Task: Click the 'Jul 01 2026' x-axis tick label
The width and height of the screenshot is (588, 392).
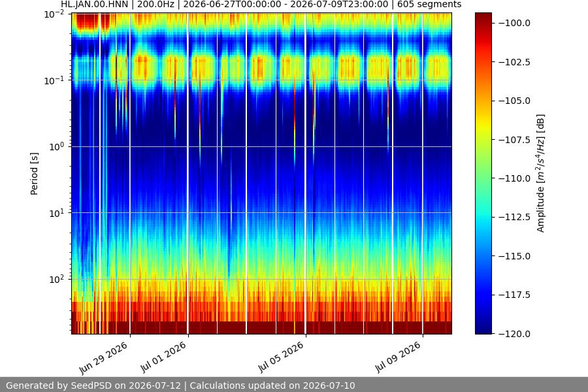Action: tap(163, 357)
